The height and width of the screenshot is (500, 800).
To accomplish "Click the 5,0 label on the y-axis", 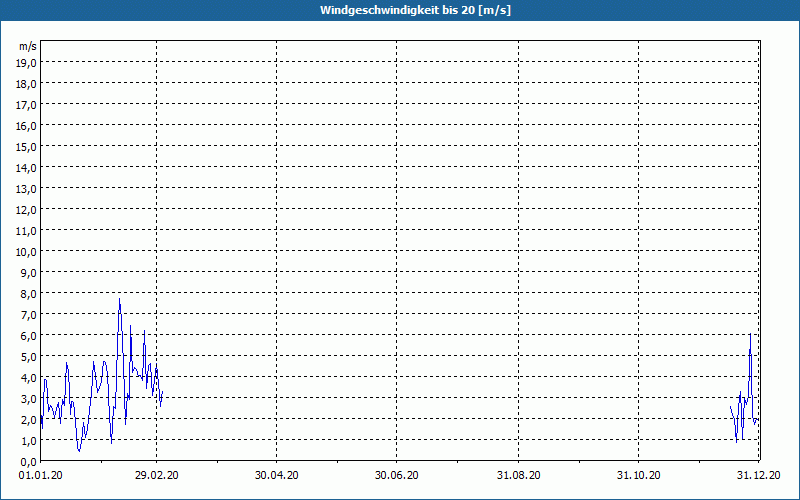I will click(x=27, y=356).
